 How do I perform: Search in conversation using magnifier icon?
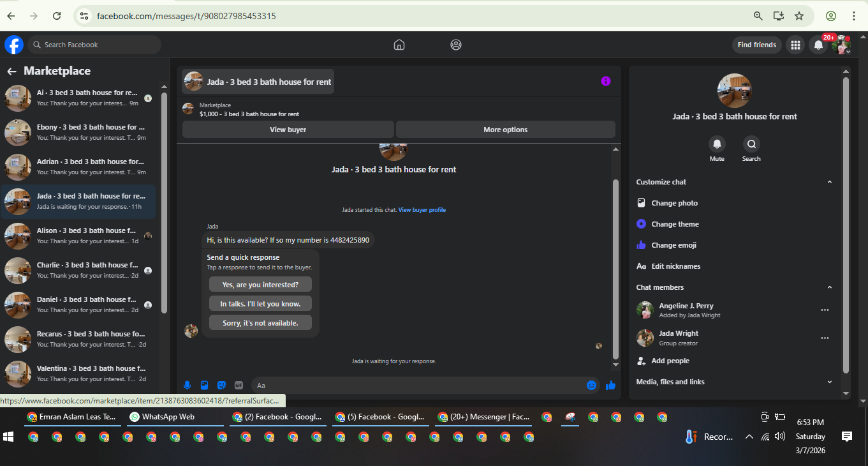pos(751,144)
